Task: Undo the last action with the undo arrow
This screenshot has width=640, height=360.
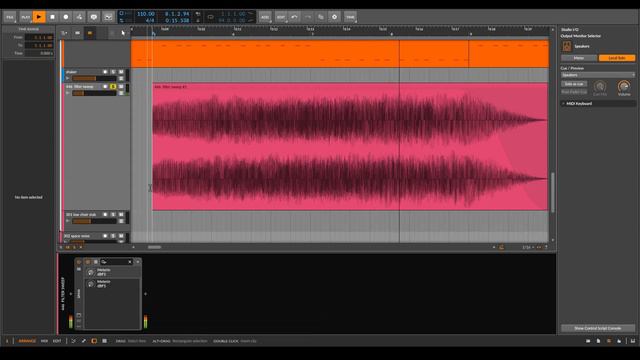Action: tap(294, 17)
